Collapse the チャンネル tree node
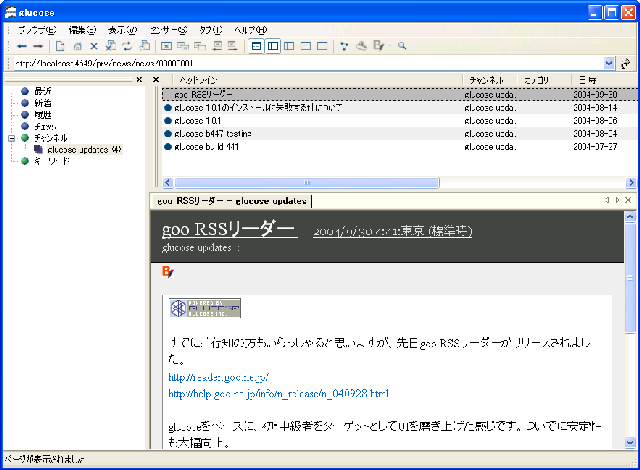Screen dimensions: 640x470 (12, 138)
